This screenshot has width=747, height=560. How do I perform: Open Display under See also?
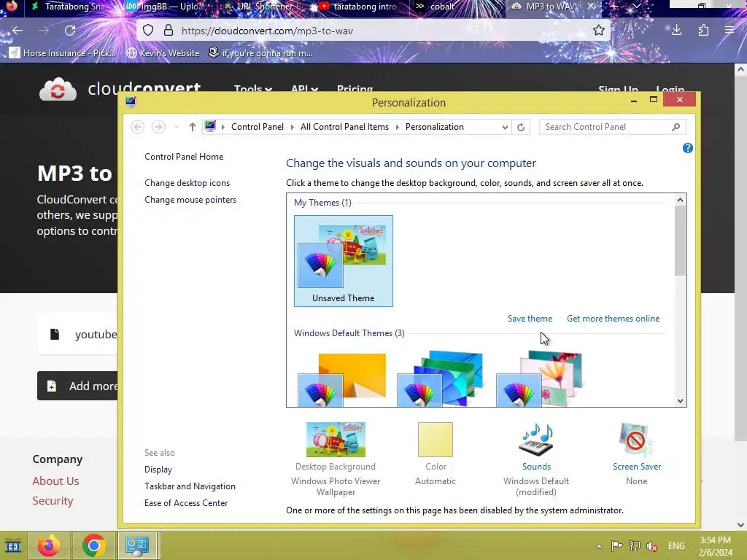pos(158,470)
